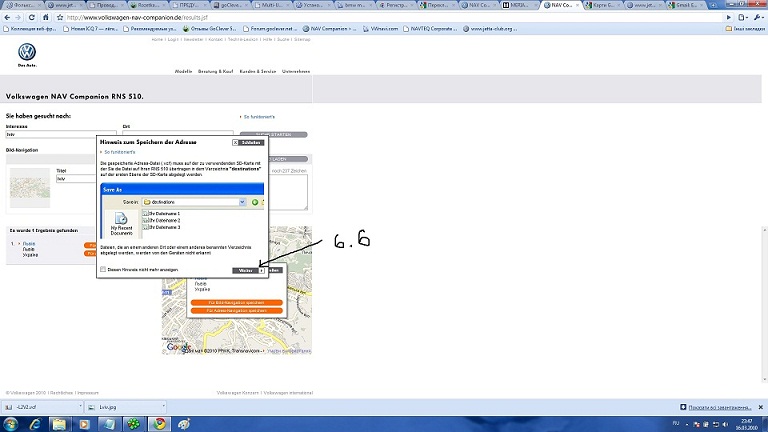Viewport: 768px width, 432px height.
Task: Click the 'Sitemap' top navigation link
Action: point(302,39)
